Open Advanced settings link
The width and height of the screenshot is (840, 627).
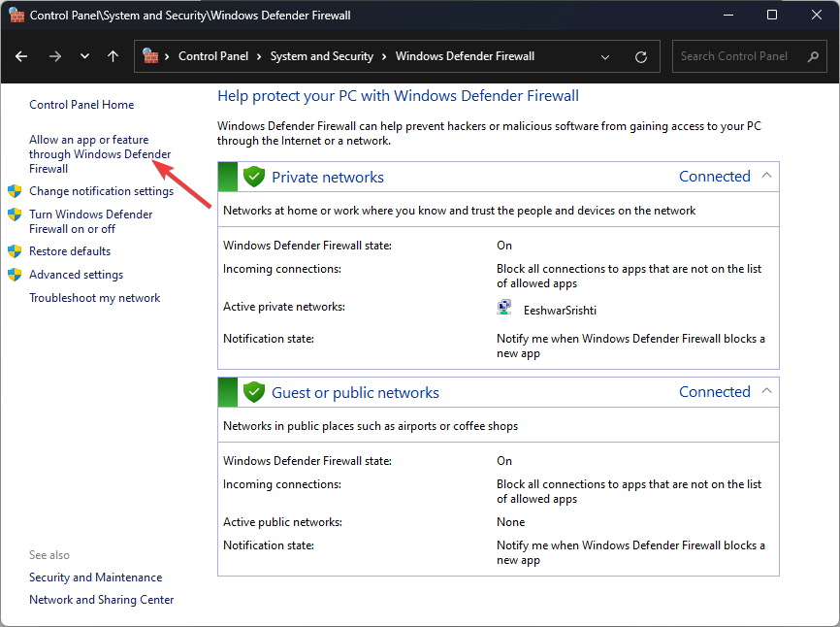tap(76, 275)
